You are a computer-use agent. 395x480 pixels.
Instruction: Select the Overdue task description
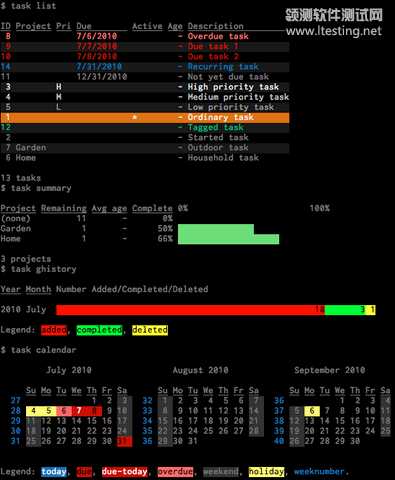point(218,36)
